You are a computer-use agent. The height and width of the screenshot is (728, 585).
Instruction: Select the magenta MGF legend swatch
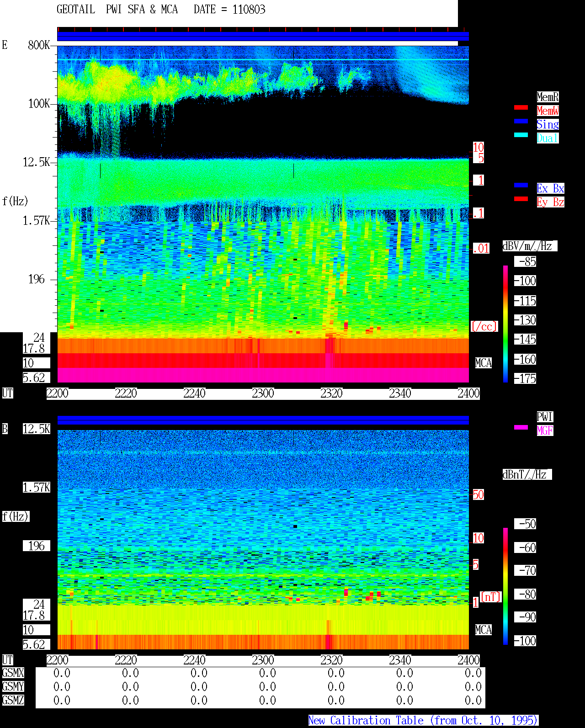click(x=521, y=427)
